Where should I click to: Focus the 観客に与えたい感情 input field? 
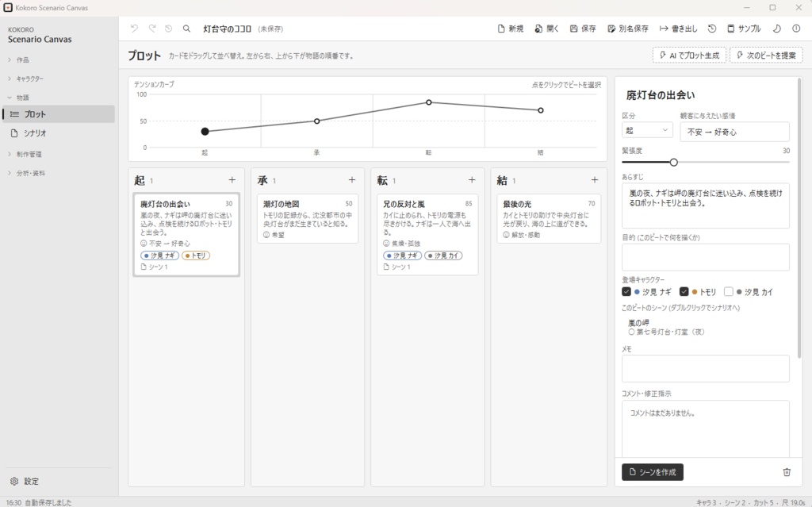point(734,132)
